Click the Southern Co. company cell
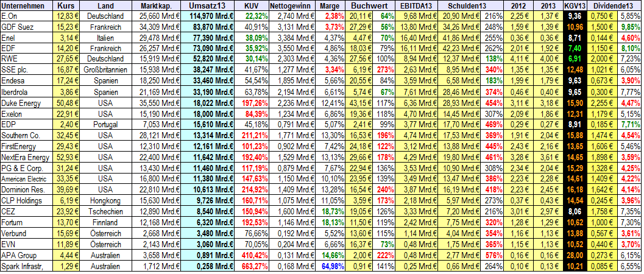Viewport: 644px width, 274px height. pyautogui.click(x=27, y=134)
